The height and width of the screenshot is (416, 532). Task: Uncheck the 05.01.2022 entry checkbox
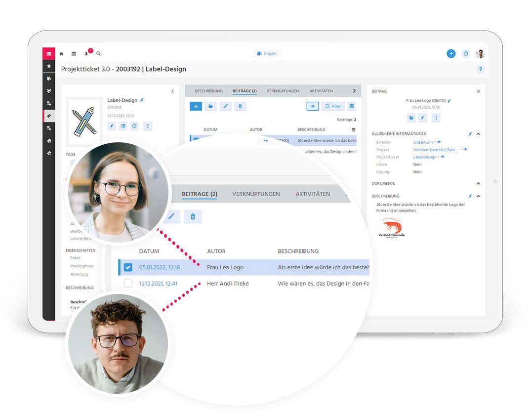pos(128,267)
